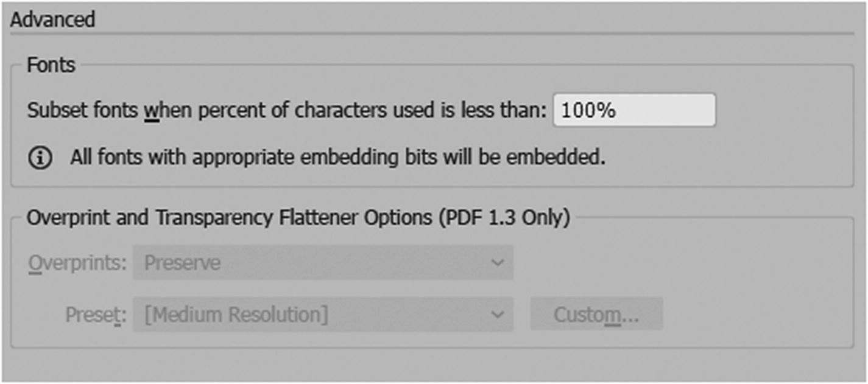Screen dimensions: 868x384
Task: Select the Advanced section heading
Action: pos(53,19)
